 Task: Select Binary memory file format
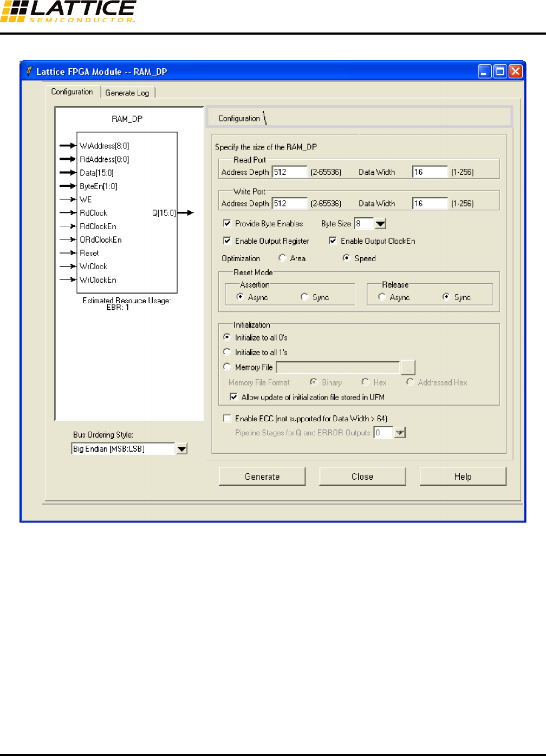(313, 382)
